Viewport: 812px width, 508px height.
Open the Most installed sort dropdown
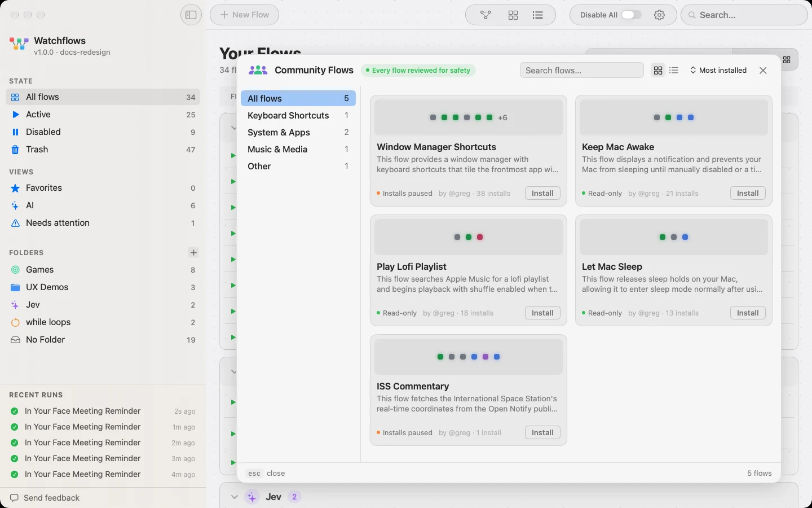718,71
